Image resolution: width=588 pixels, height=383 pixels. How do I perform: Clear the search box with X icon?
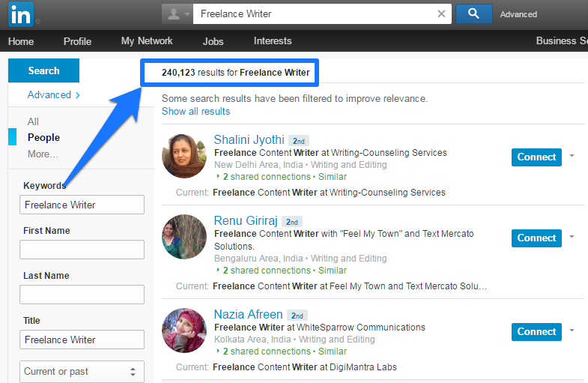tap(441, 14)
